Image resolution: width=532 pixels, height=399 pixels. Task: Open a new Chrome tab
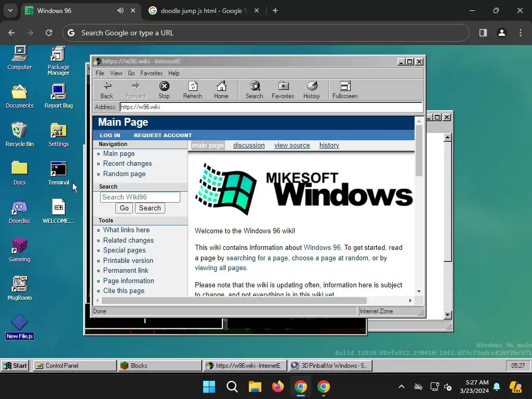coord(275,11)
